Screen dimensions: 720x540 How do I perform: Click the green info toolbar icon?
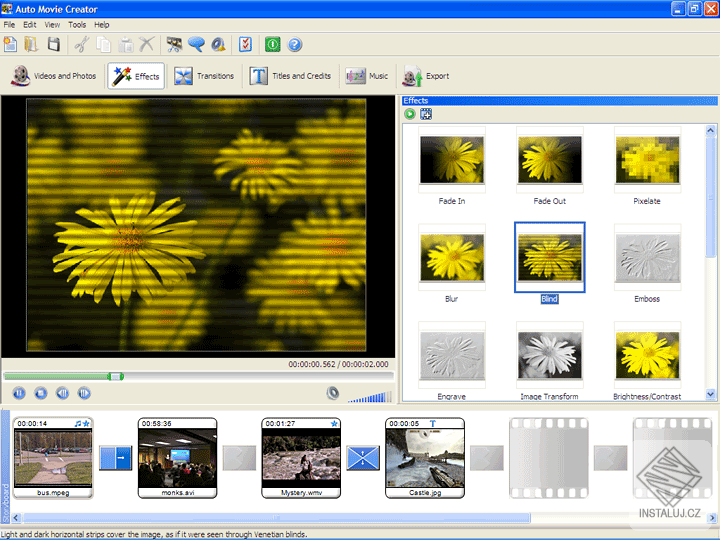[272, 45]
